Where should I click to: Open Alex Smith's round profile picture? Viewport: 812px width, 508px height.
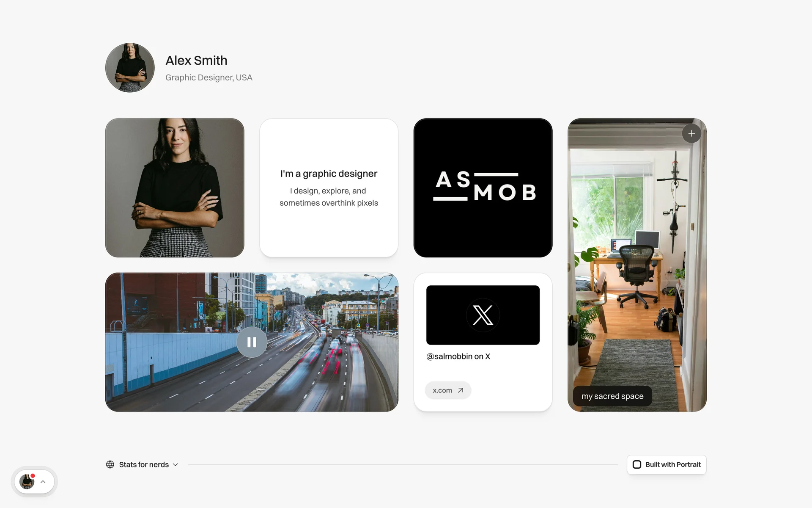pyautogui.click(x=130, y=68)
